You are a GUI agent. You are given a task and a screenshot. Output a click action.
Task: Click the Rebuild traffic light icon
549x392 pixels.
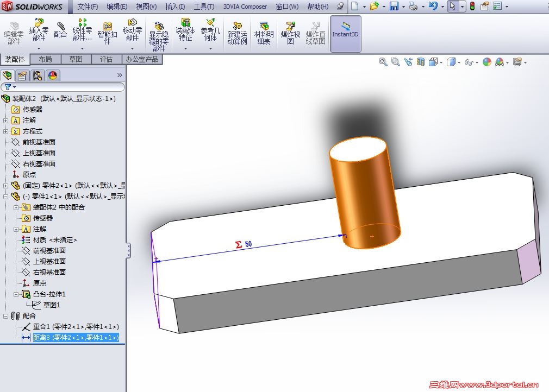472,6
